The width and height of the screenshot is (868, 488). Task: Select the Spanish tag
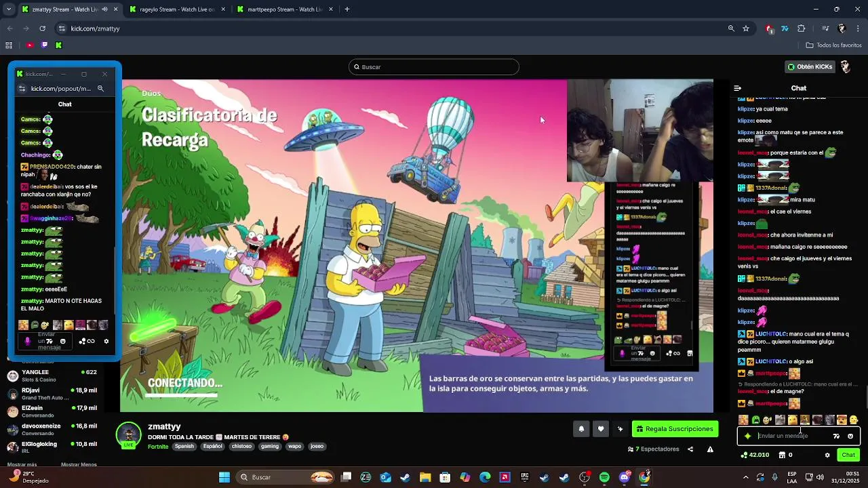click(x=184, y=447)
